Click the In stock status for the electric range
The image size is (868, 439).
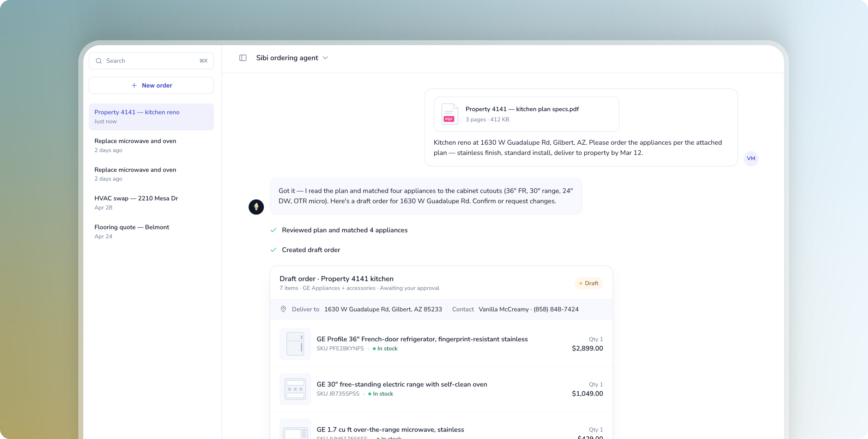pos(380,394)
